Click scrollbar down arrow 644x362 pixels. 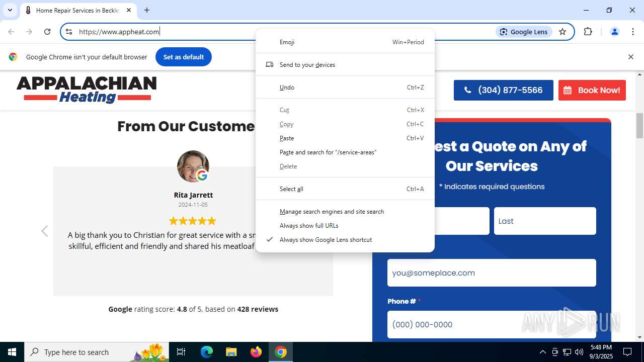640,337
